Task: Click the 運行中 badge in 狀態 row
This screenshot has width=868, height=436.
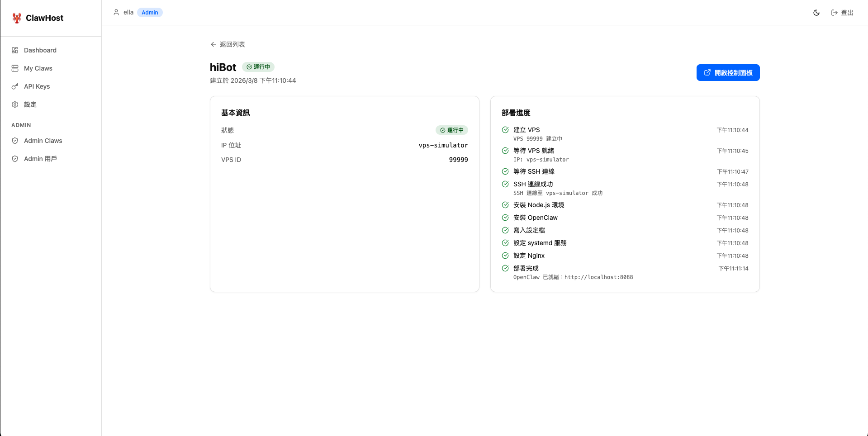Action: coord(452,130)
